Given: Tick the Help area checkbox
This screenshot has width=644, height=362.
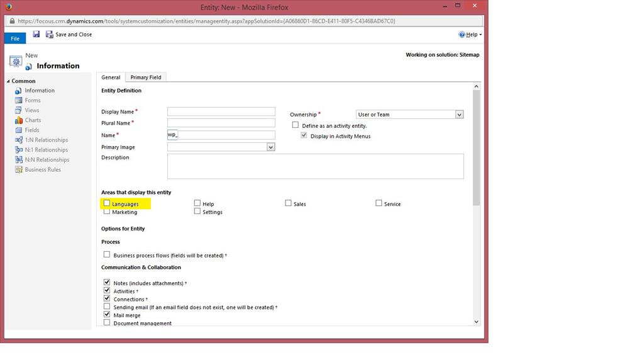Looking at the screenshot, I should tap(197, 203).
